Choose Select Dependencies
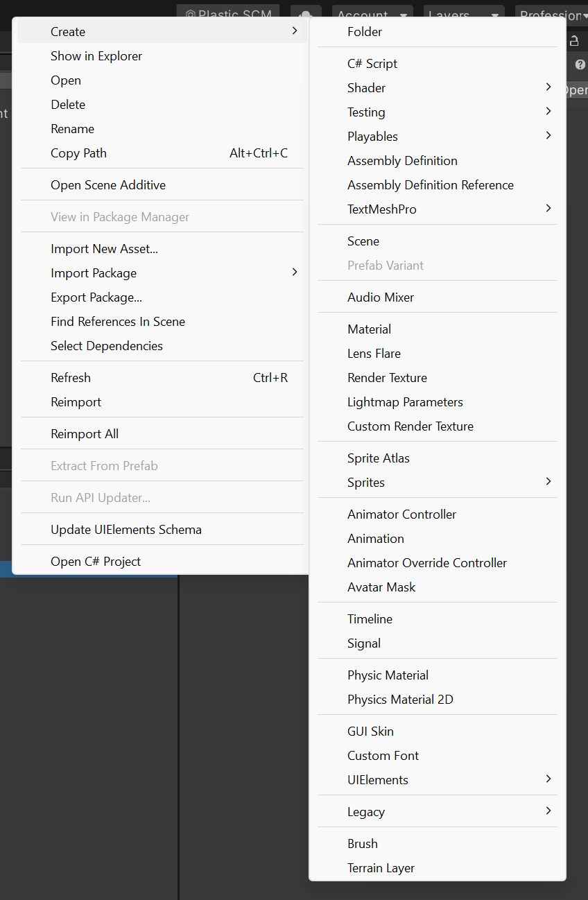Image resolution: width=588 pixels, height=900 pixels. pos(162,346)
